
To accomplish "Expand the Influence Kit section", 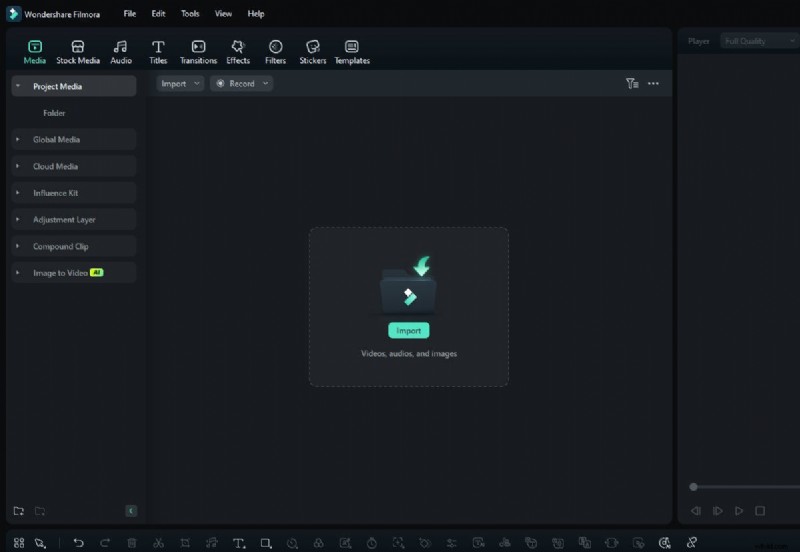I will point(18,193).
